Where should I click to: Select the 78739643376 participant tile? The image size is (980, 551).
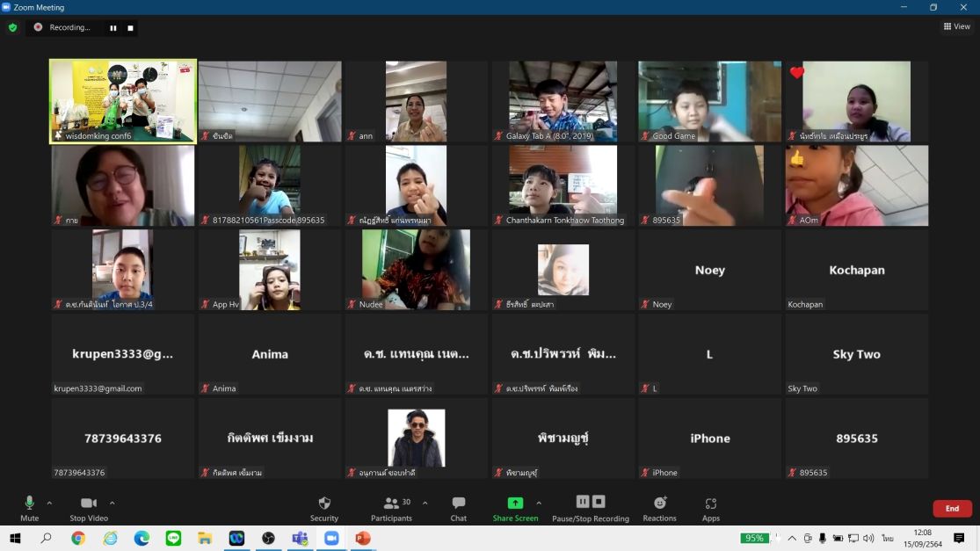pyautogui.click(x=123, y=439)
